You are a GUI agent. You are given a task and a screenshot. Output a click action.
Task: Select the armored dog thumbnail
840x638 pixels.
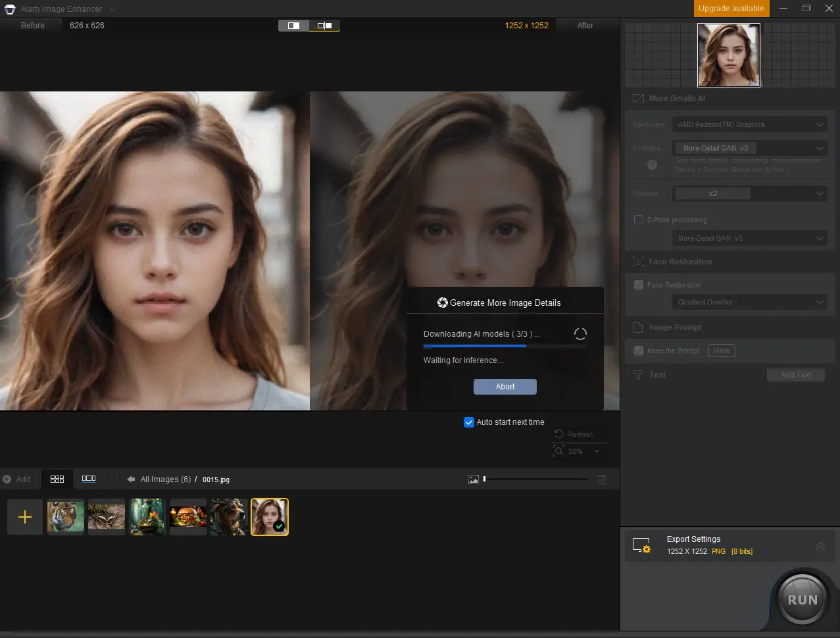click(229, 517)
